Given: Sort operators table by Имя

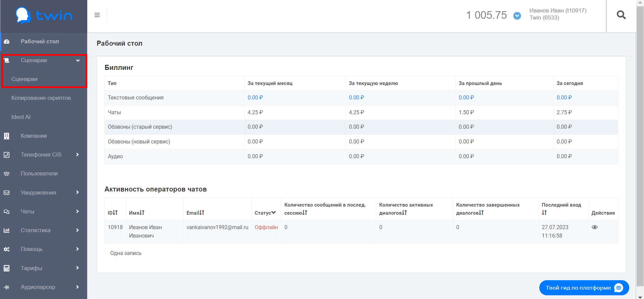Looking at the screenshot, I should pyautogui.click(x=137, y=213).
